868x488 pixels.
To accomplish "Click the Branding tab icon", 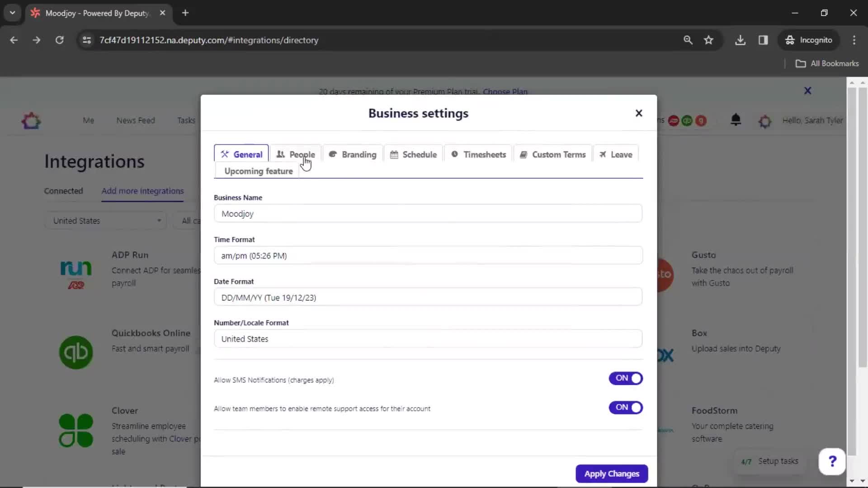I will [x=333, y=155].
